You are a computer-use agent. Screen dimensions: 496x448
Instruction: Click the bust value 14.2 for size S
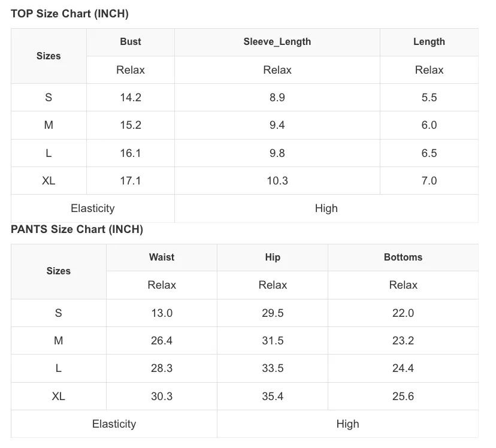(131, 98)
